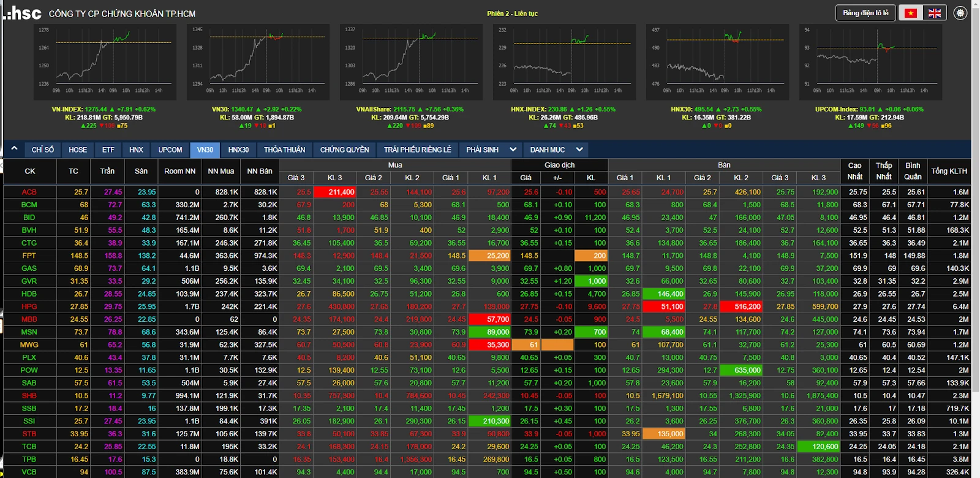Sort by the CK column header

pyautogui.click(x=30, y=171)
